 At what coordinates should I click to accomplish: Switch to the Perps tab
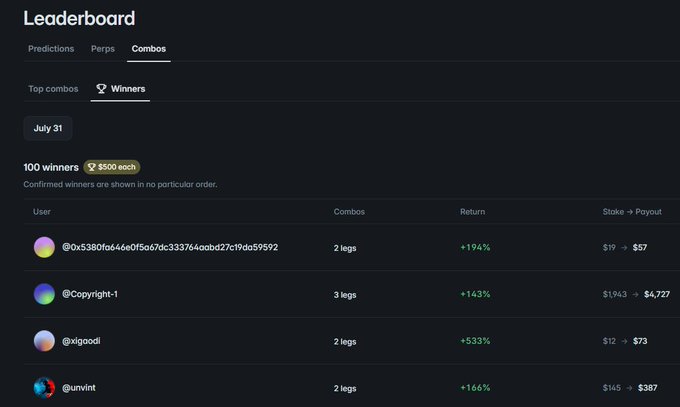point(103,49)
